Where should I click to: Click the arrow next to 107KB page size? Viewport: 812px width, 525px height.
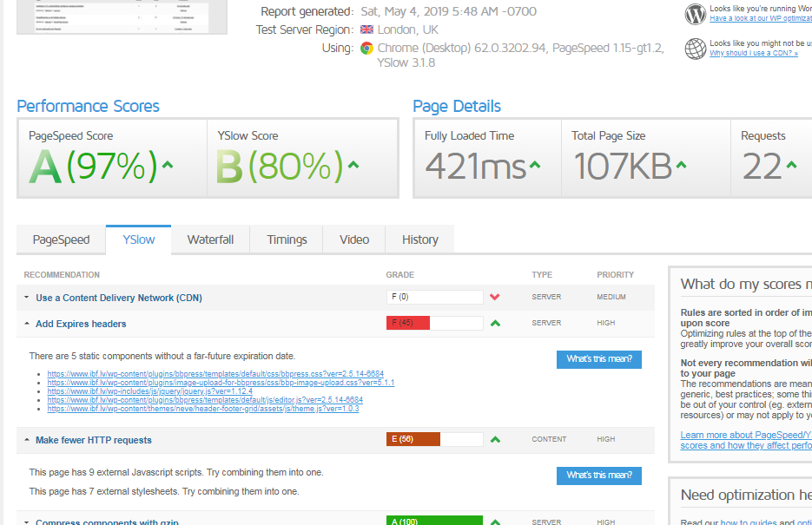tap(682, 164)
